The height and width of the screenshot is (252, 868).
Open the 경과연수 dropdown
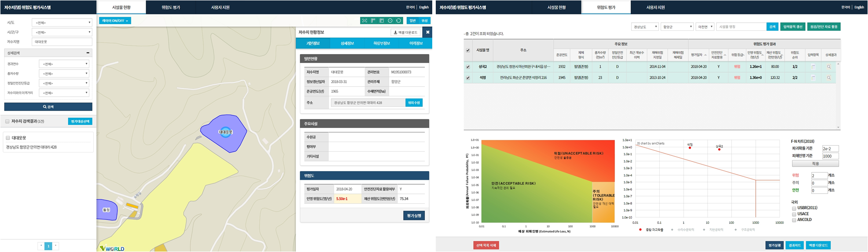(64, 64)
